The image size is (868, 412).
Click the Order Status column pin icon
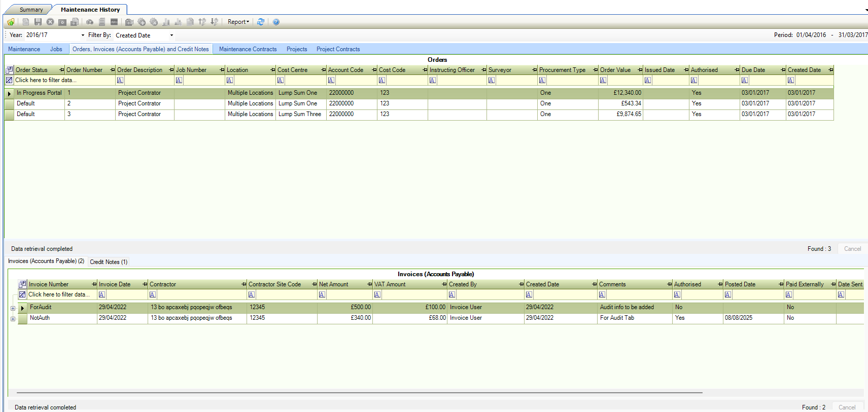[x=62, y=70]
